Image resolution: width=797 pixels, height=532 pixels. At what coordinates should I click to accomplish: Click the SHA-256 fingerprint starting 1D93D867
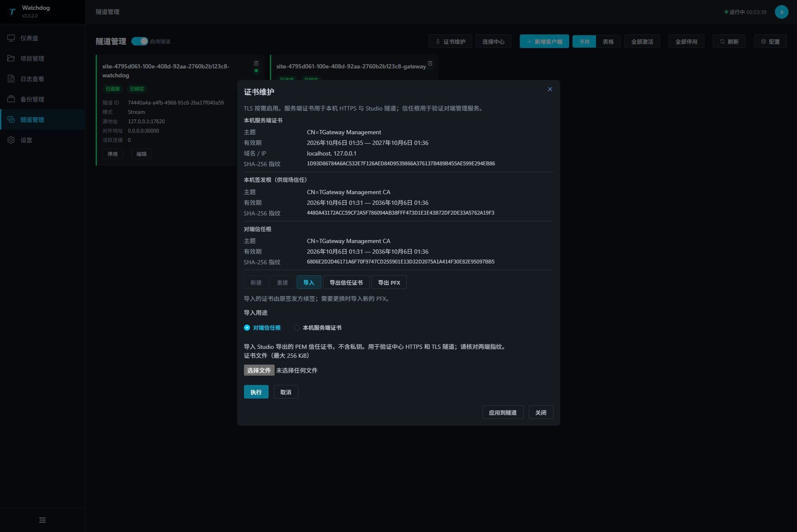pos(401,164)
